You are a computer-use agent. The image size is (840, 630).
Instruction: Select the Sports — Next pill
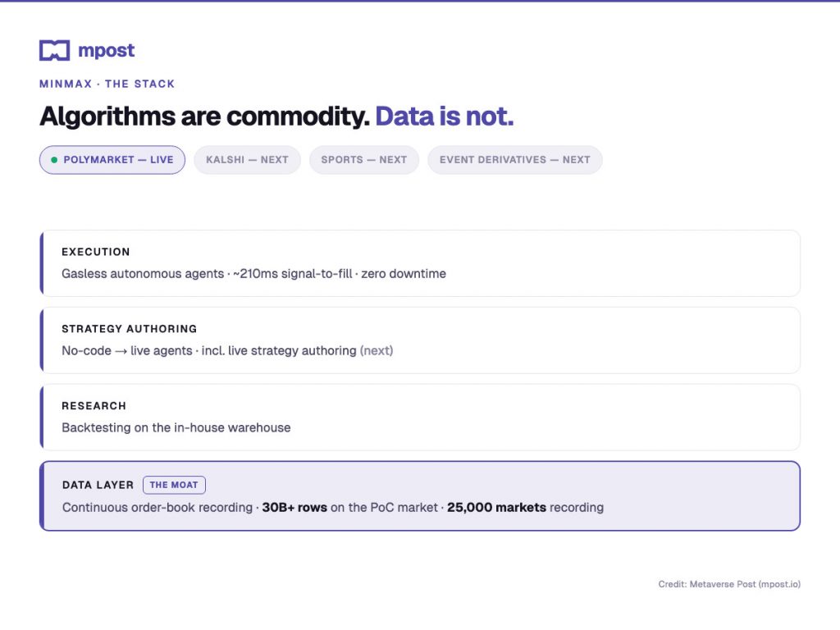click(x=363, y=160)
